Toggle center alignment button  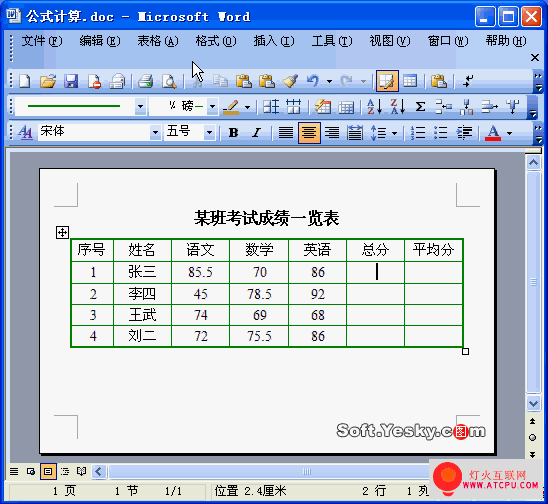[x=309, y=133]
